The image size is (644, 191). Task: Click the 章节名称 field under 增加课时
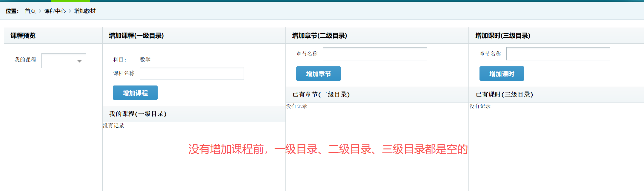(x=558, y=54)
